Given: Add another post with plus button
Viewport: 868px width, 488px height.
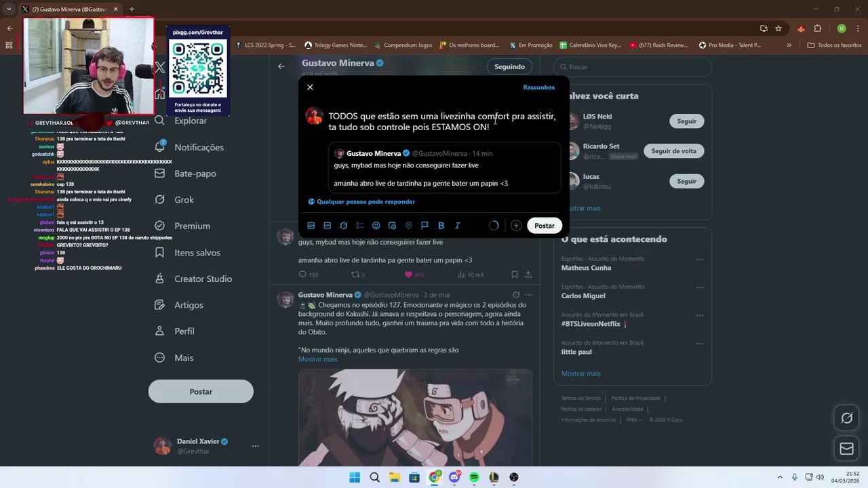Looking at the screenshot, I should pos(516,226).
